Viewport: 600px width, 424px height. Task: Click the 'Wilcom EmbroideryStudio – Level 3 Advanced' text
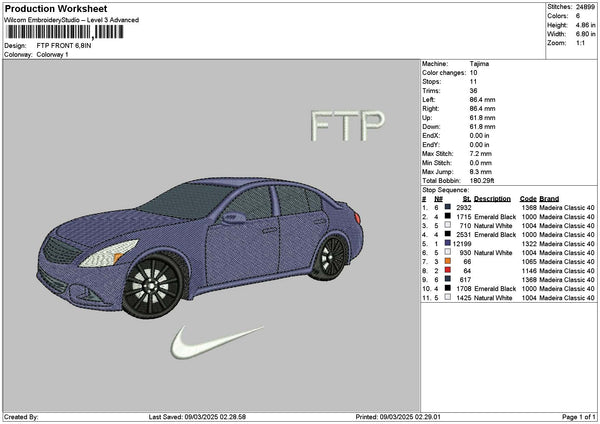[72, 20]
